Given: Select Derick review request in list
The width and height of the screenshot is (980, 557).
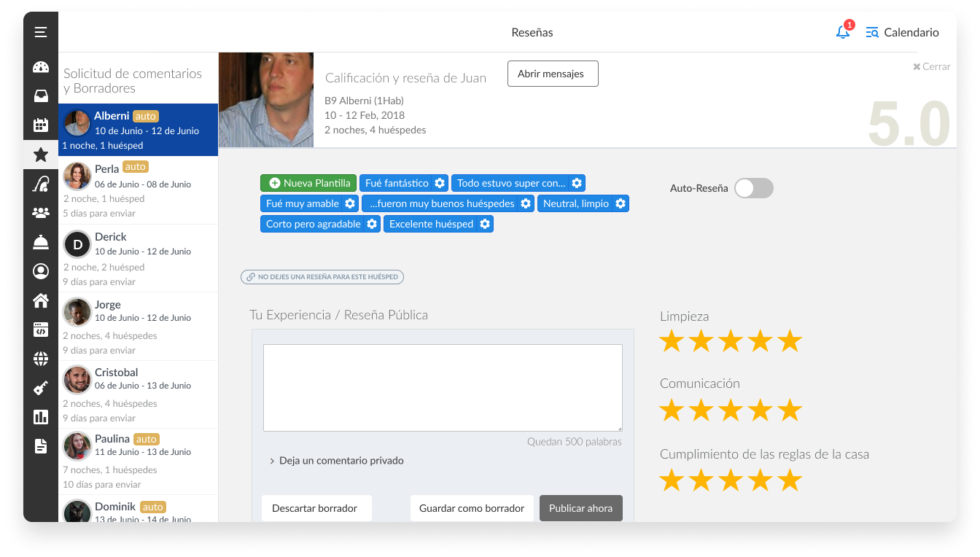Looking at the screenshot, I should tap(138, 258).
